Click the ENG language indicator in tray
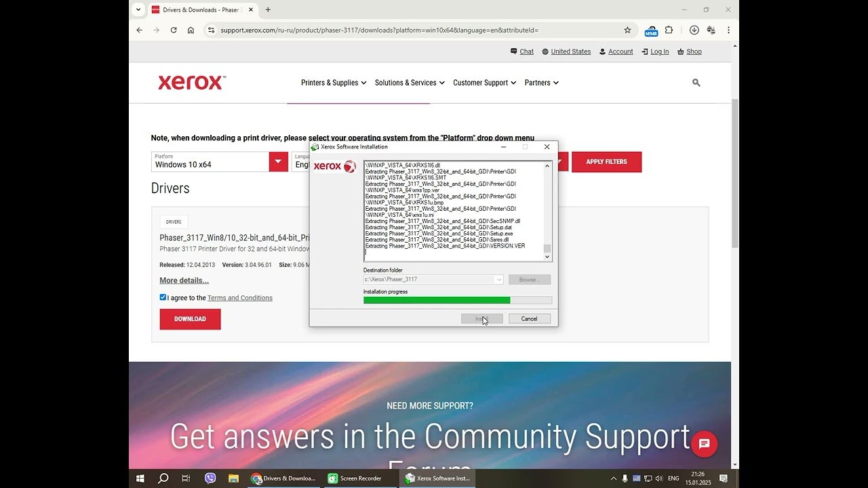This screenshot has height=488, width=868. pos(673,479)
